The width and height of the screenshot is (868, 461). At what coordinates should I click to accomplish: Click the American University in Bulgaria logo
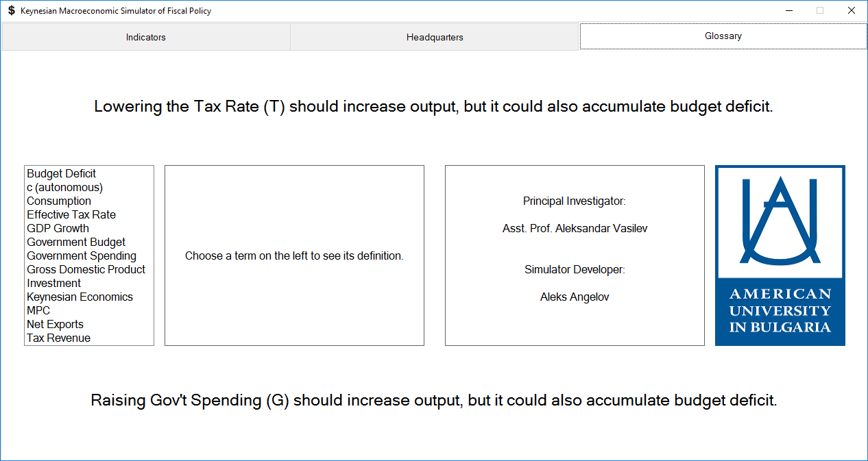click(x=780, y=256)
